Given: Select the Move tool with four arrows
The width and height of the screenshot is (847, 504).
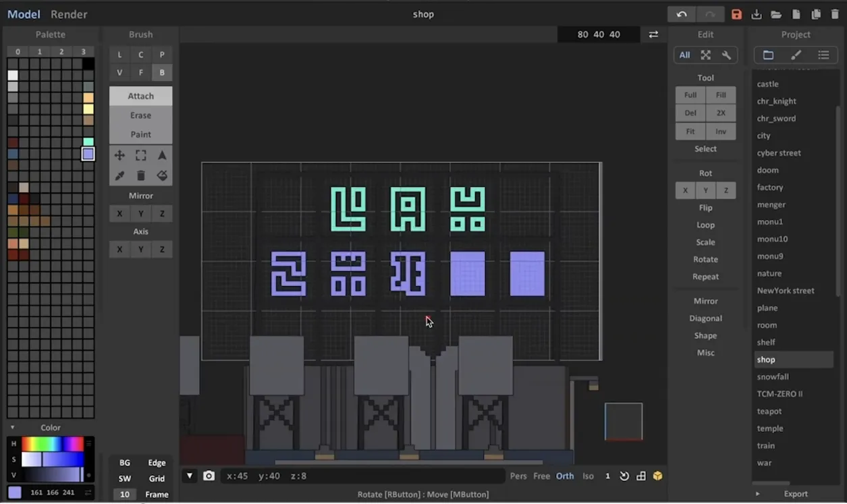Looking at the screenshot, I should pos(119,155).
